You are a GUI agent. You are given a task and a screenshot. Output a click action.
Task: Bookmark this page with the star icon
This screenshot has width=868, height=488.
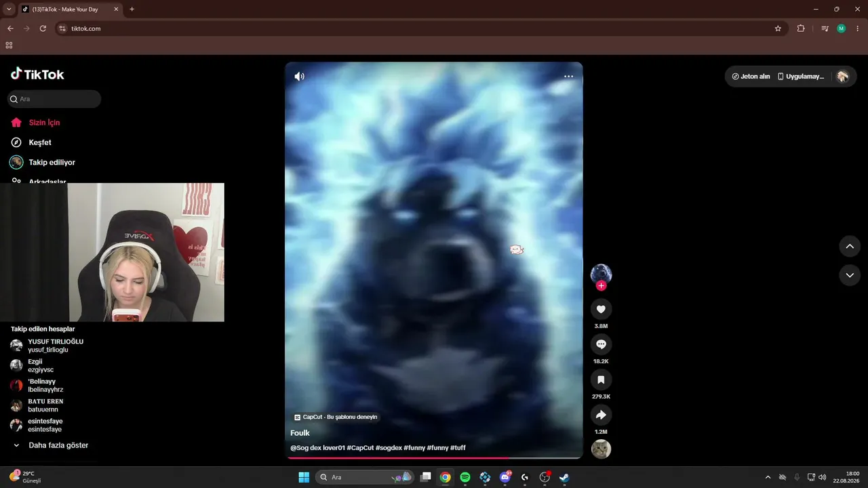(778, 28)
